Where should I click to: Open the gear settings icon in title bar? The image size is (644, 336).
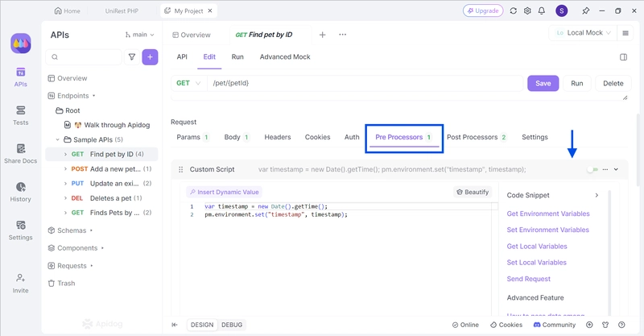[x=527, y=11]
